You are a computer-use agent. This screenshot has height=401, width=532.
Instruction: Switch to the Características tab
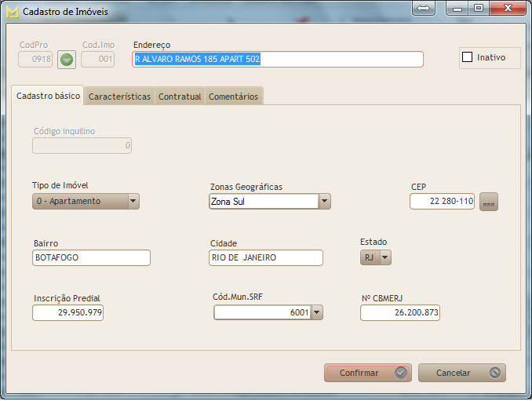click(119, 97)
